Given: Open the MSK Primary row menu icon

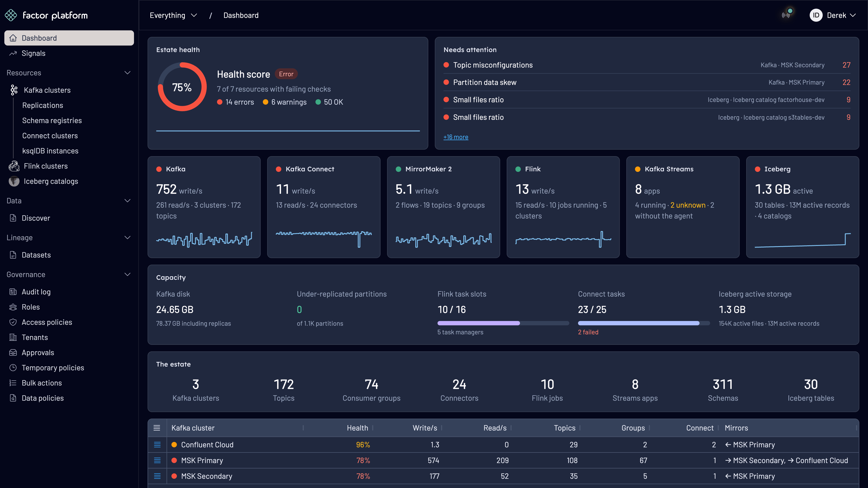Looking at the screenshot, I should [x=157, y=460].
